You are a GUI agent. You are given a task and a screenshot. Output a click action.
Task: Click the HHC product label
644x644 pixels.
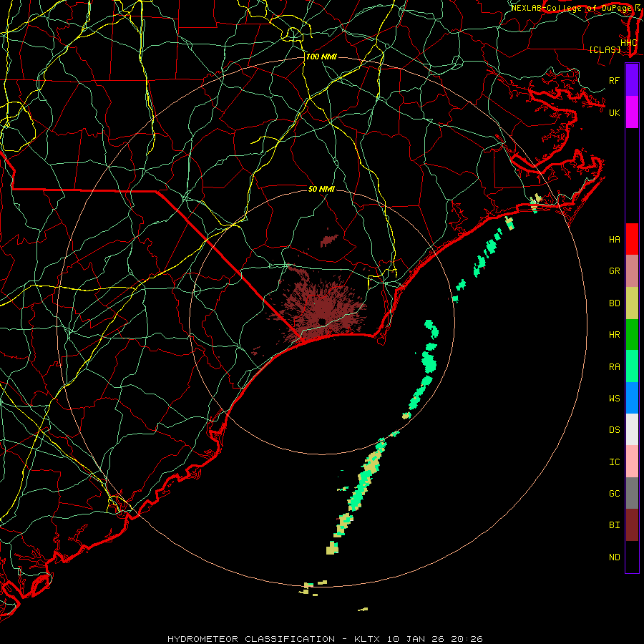coord(629,43)
